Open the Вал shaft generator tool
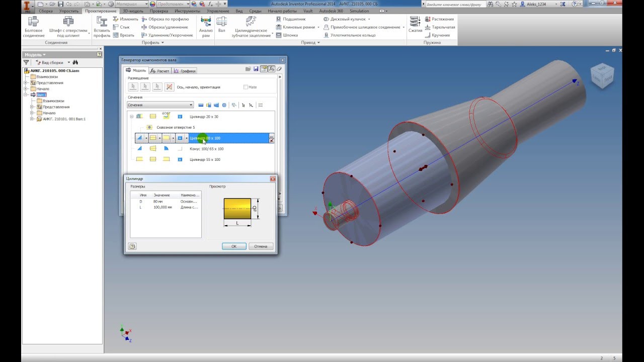The image size is (644, 362). point(221,24)
